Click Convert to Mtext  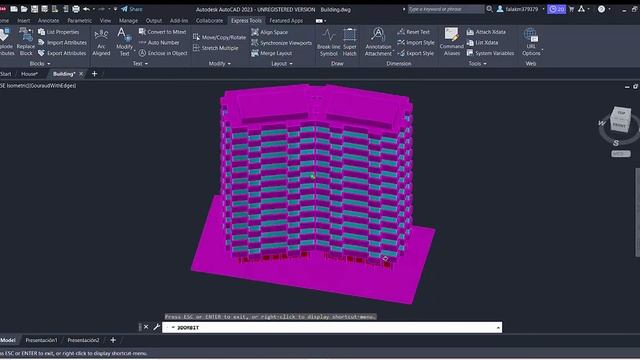[162, 32]
